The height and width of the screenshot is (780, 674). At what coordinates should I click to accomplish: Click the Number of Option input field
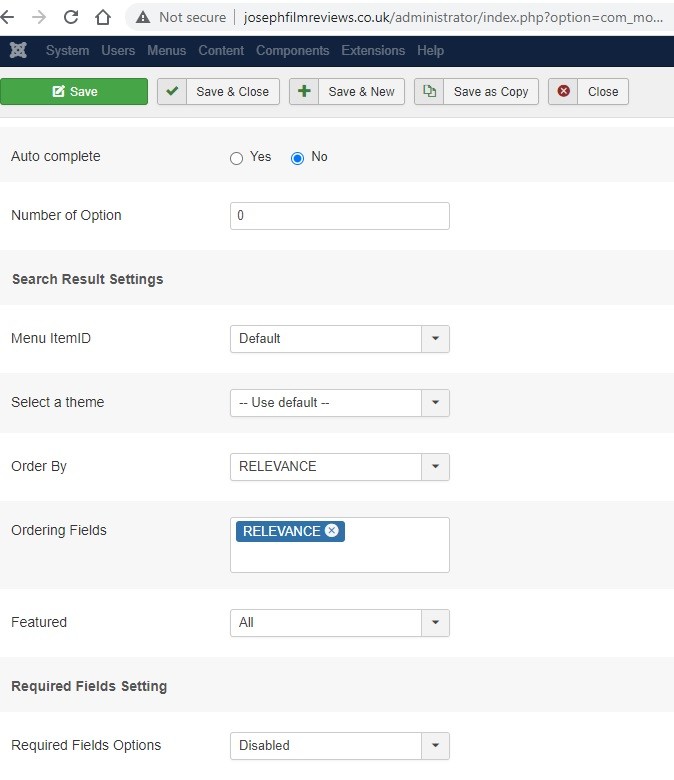[x=339, y=216]
